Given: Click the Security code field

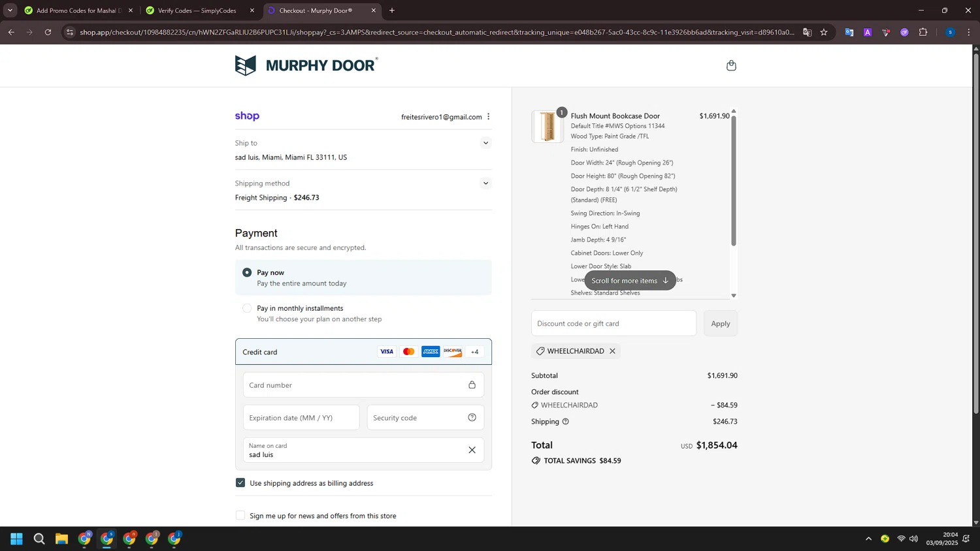Looking at the screenshot, I should [425, 418].
